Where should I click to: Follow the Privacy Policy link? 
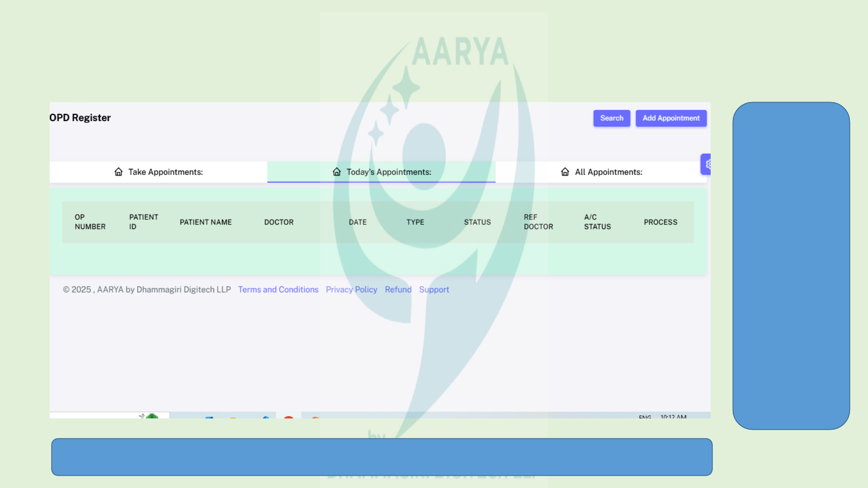tap(351, 290)
